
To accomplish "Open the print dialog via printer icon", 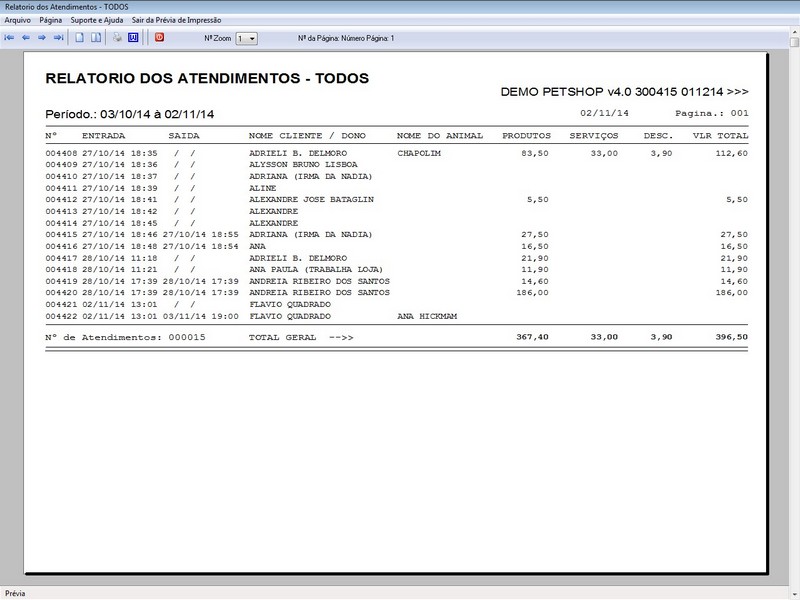I will click(x=116, y=38).
